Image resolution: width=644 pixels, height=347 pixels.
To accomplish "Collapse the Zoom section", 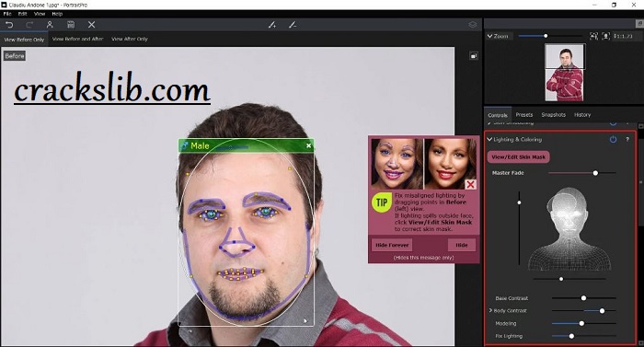I will (489, 36).
